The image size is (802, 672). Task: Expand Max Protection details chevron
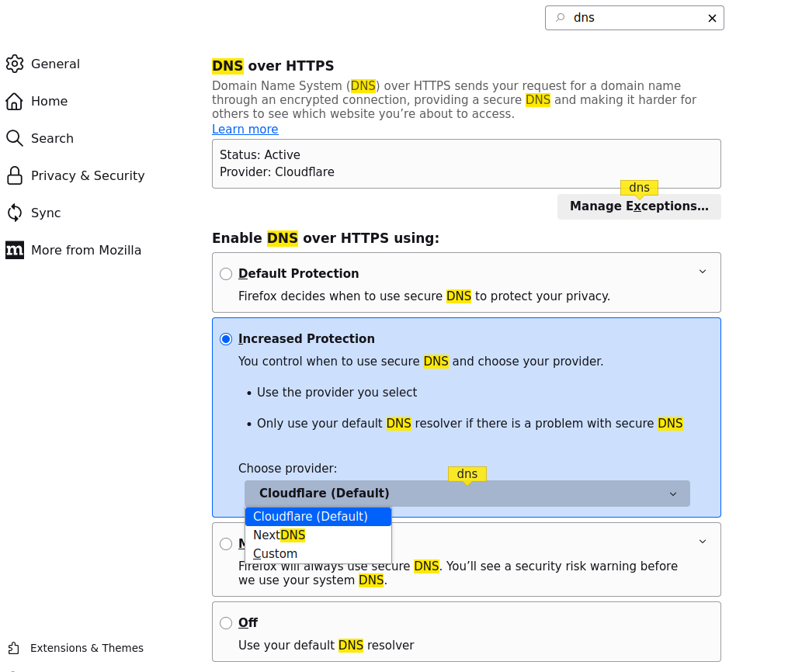(x=703, y=542)
